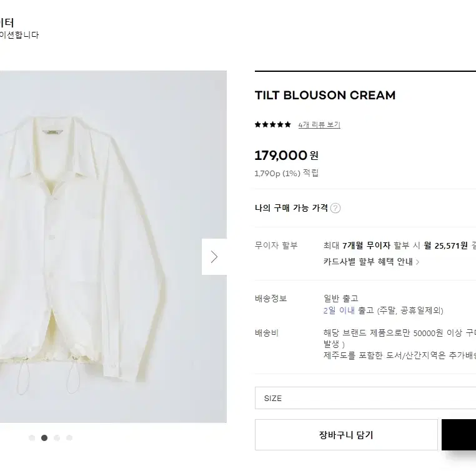
Task: Click the five-star rating icons
Action: click(273, 124)
